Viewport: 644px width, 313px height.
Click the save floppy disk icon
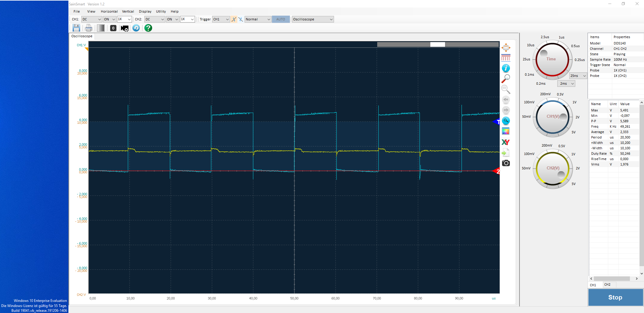[76, 28]
